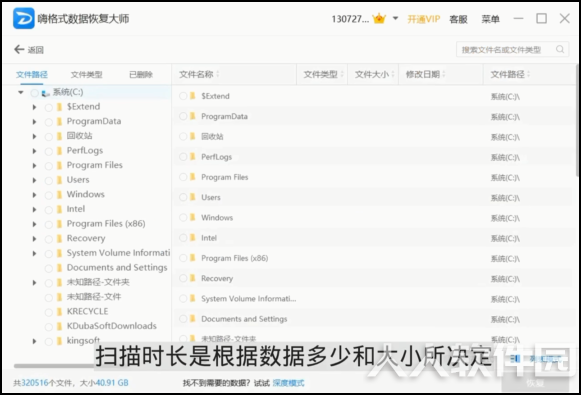Click the app logo icon
Viewport: 581px width, 395px height.
click(24, 19)
